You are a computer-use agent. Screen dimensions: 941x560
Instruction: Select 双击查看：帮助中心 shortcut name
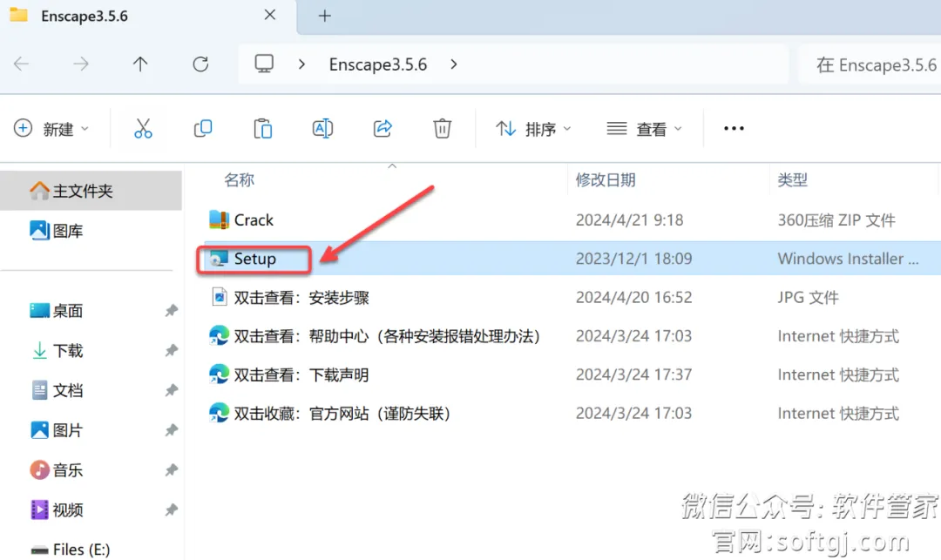click(x=387, y=336)
